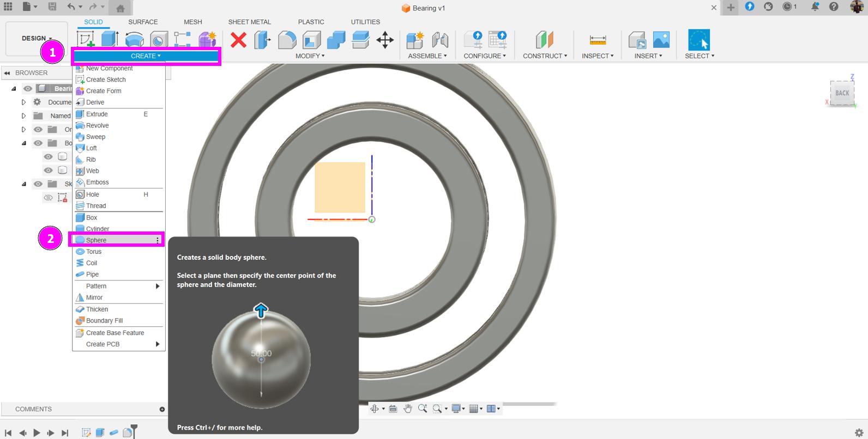Jump to timeline start button
The image size is (868, 439).
(8, 432)
